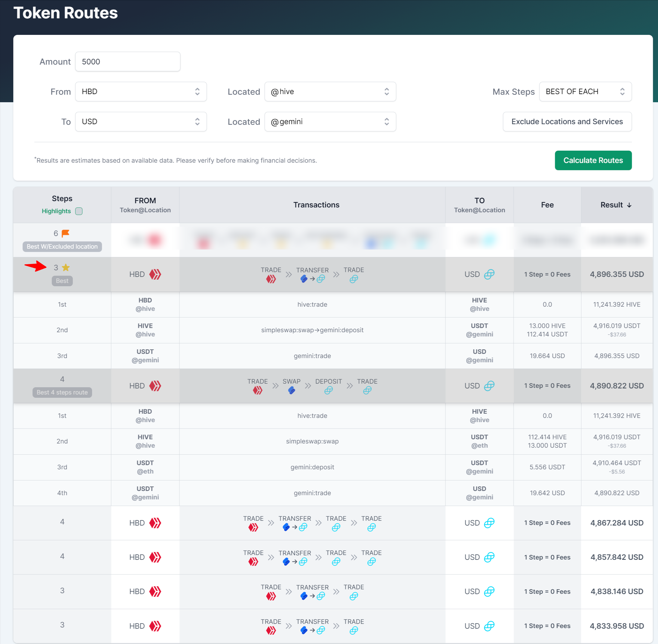Open the @gemini location dropdown
Image resolution: width=658 pixels, height=644 pixels.
330,122
